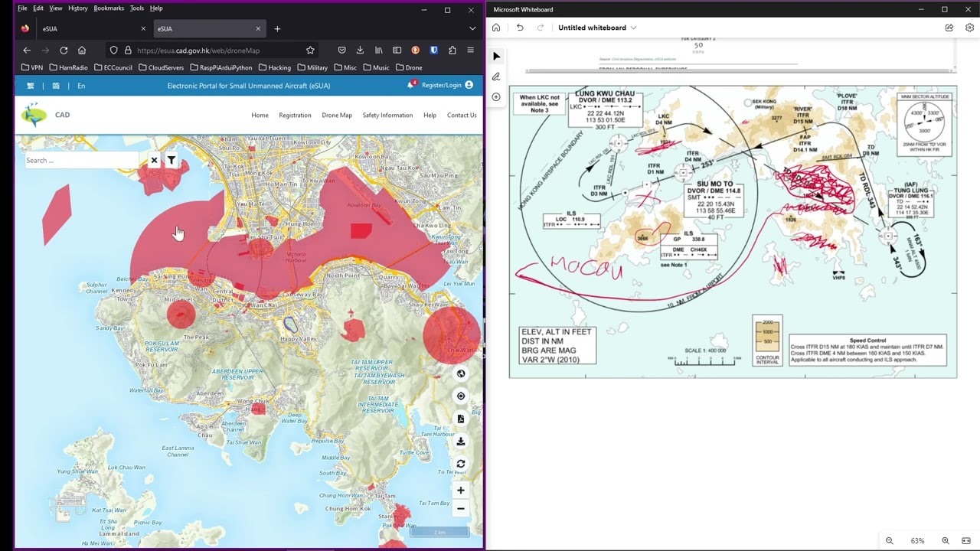Viewport: 980px width, 551px height.
Task: Open the CloudServers bookmarks folder
Action: point(161,67)
